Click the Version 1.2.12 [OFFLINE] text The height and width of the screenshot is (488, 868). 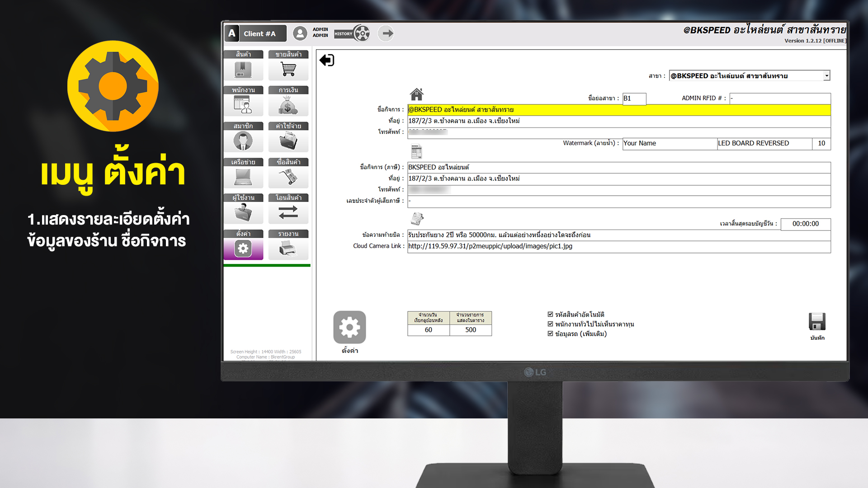(815, 41)
